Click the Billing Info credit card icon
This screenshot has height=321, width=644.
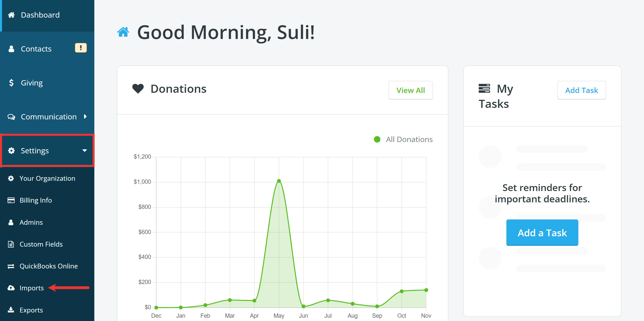click(11, 200)
